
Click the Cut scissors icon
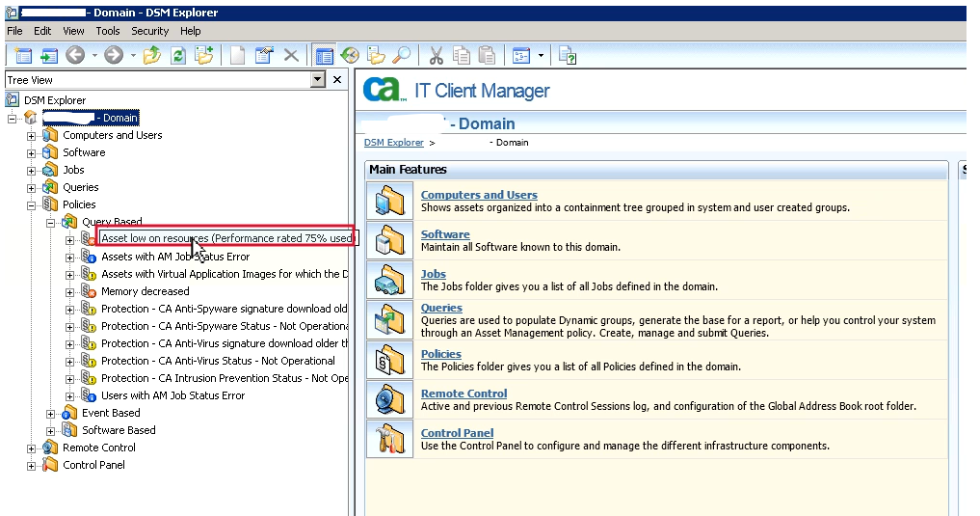coord(437,56)
